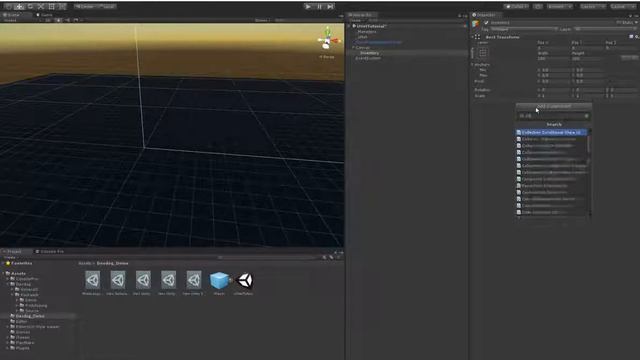The height and width of the screenshot is (360, 640).
Task: Toggle the Static checkbox in the Inspector
Action: pyautogui.click(x=618, y=22)
